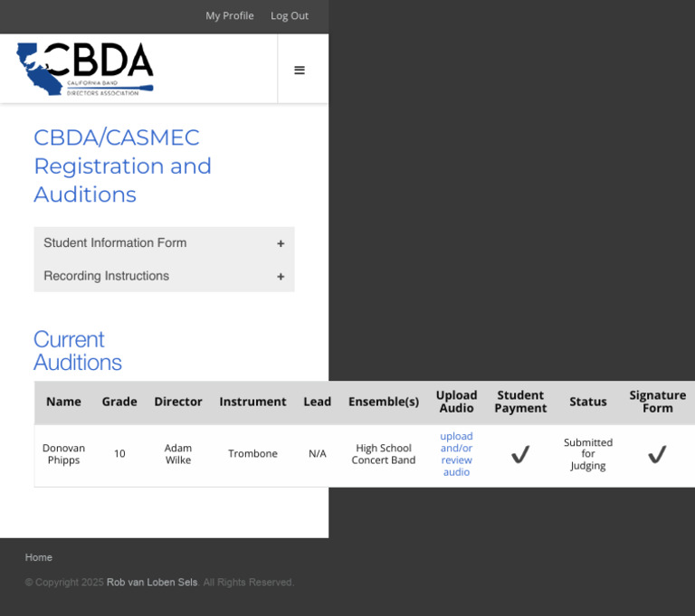Click the Instrument column header
Image resolution: width=695 pixels, height=616 pixels.
point(252,402)
